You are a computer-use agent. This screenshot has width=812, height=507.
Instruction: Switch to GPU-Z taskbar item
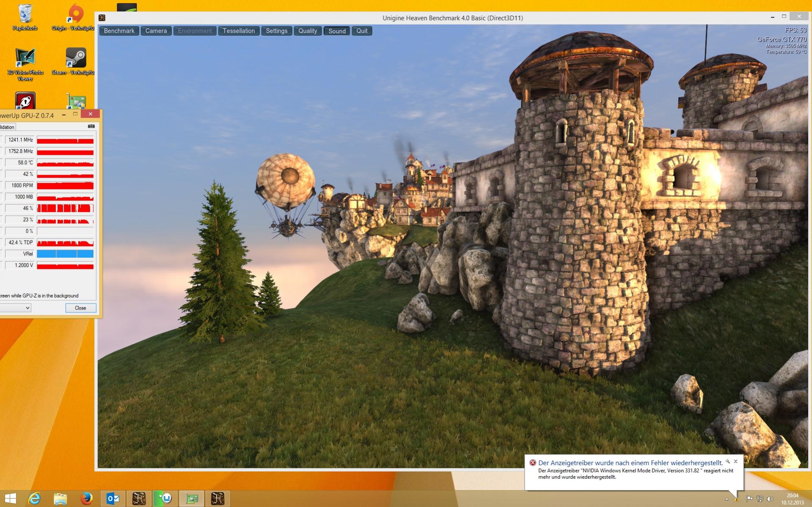(x=191, y=499)
